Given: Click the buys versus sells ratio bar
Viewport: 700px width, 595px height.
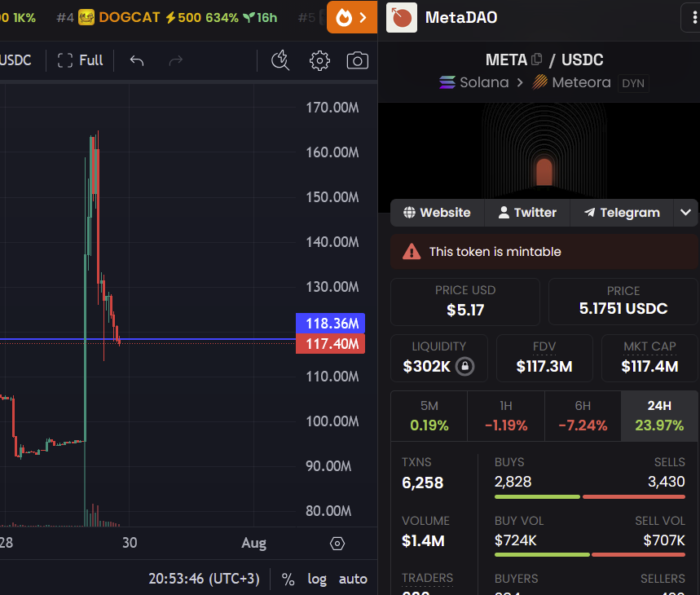Looking at the screenshot, I should click(x=590, y=497).
